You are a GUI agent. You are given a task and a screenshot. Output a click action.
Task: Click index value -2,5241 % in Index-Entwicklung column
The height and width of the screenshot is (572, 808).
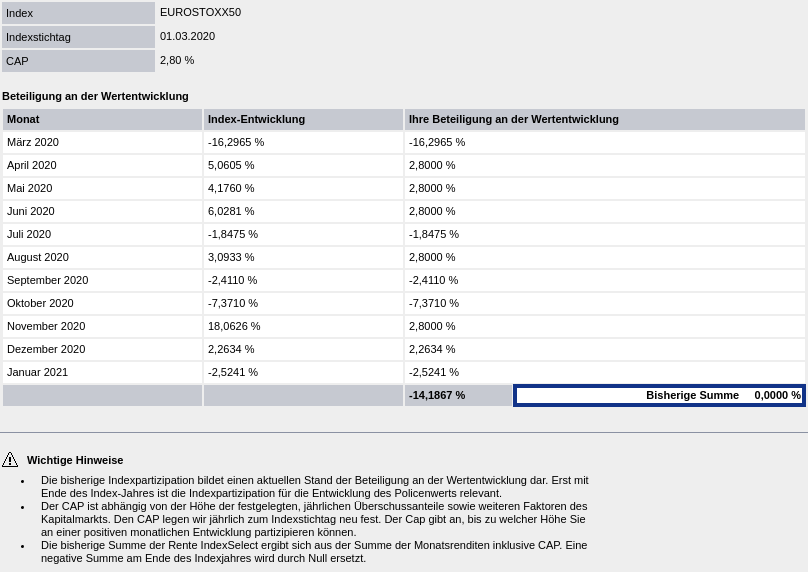(233, 372)
